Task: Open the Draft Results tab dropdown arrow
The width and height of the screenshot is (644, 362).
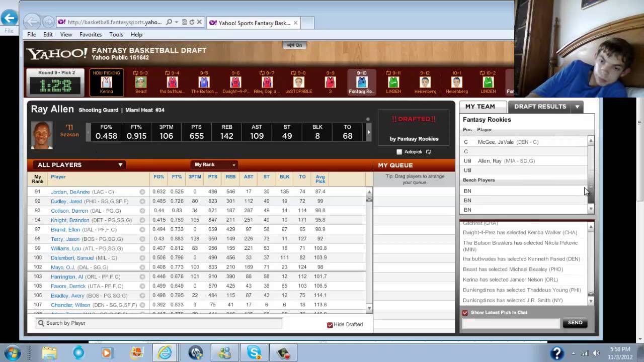Action: (577, 107)
